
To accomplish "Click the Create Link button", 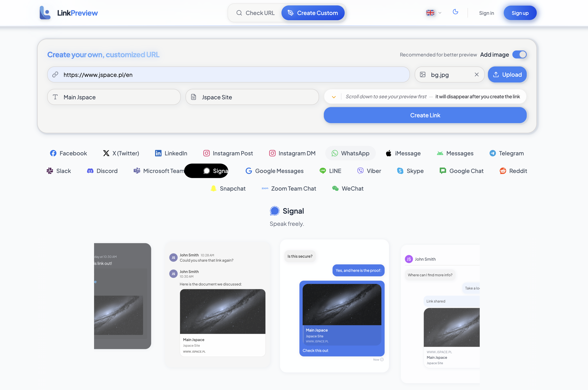I will click(x=425, y=115).
